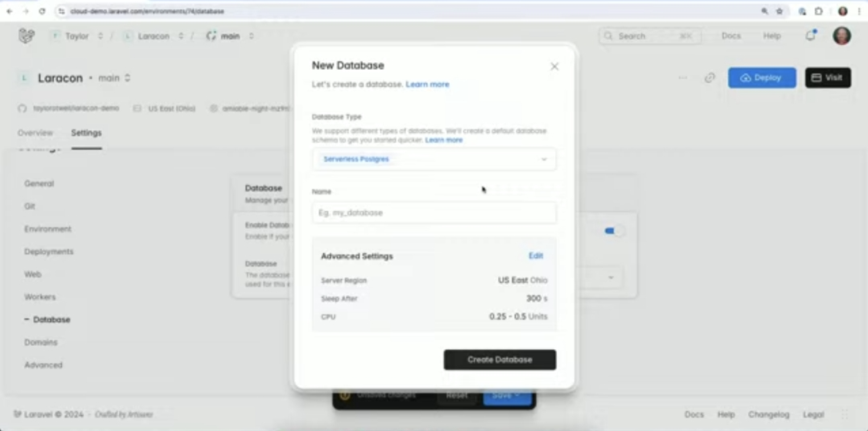Open Environment settings section
Image resolution: width=868 pixels, height=431 pixels.
(48, 229)
